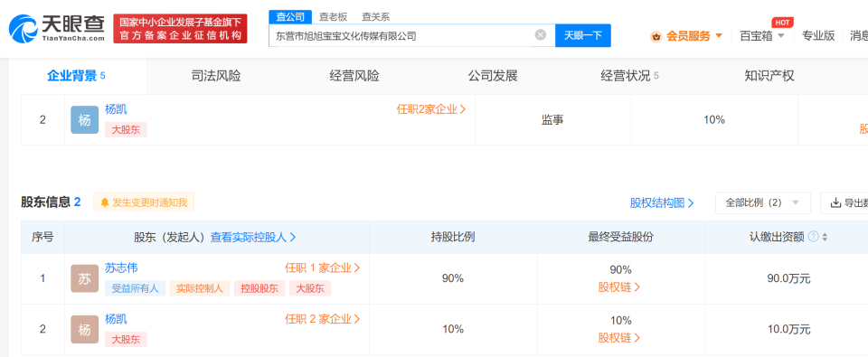Viewport: 868px width, 357px height.
Task: Click the TianYanCha logo
Action: coord(56,29)
